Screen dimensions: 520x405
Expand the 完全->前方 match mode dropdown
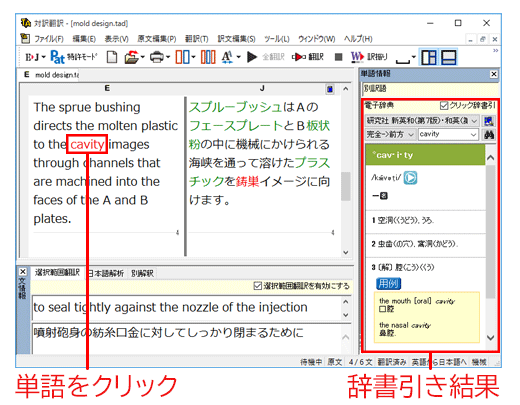(x=390, y=134)
